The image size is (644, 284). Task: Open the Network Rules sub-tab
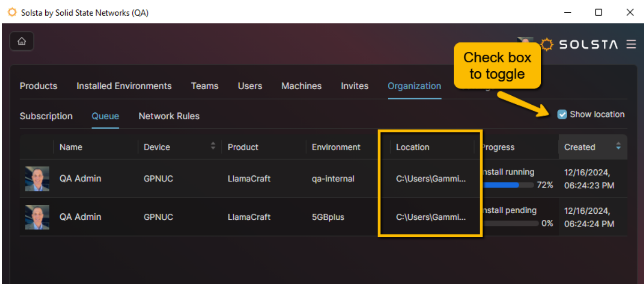pyautogui.click(x=169, y=116)
